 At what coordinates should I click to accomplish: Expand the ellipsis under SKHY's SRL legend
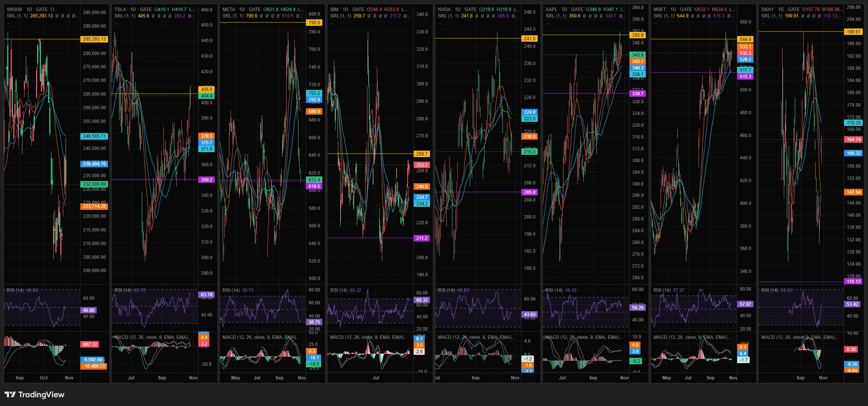coord(763,23)
